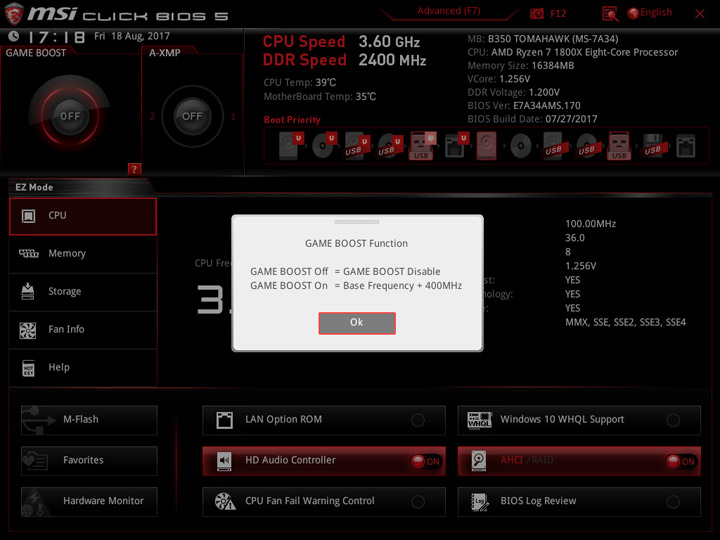Click the GAME BOOST question mark help icon
Screen dimensions: 720x540
pyautogui.click(x=134, y=169)
